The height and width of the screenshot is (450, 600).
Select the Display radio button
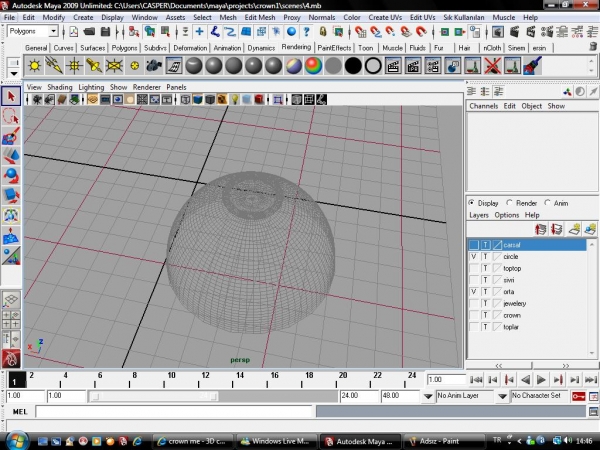pos(471,202)
